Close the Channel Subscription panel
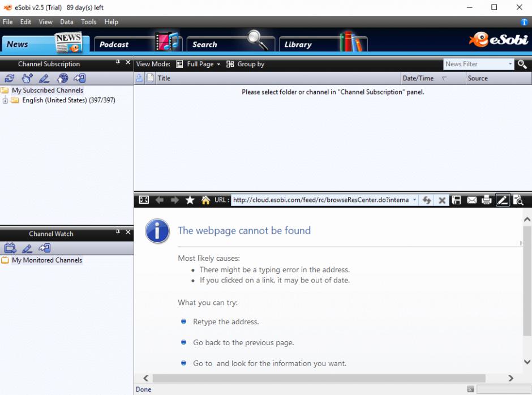The width and height of the screenshot is (532, 395). (x=128, y=62)
